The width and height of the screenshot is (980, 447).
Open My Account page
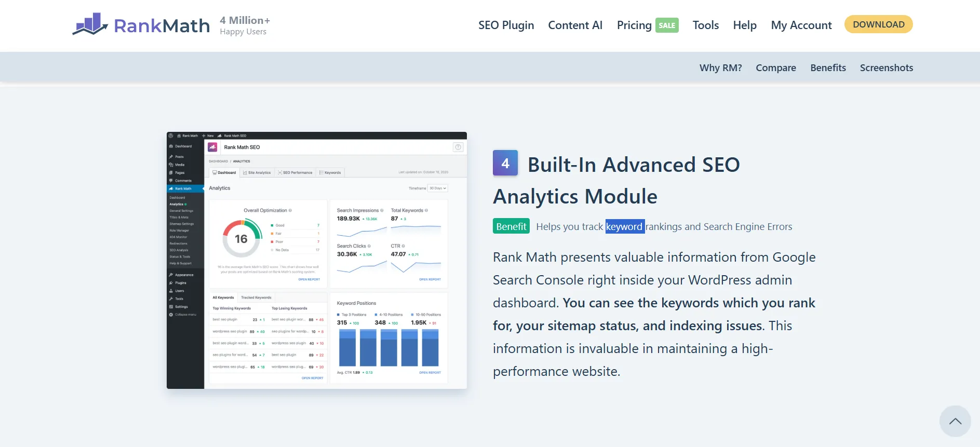[x=801, y=25]
